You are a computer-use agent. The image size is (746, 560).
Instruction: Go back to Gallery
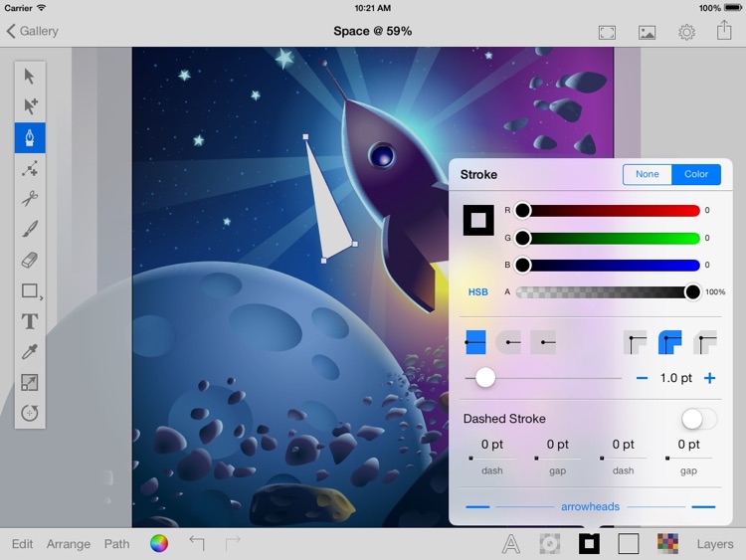point(33,31)
